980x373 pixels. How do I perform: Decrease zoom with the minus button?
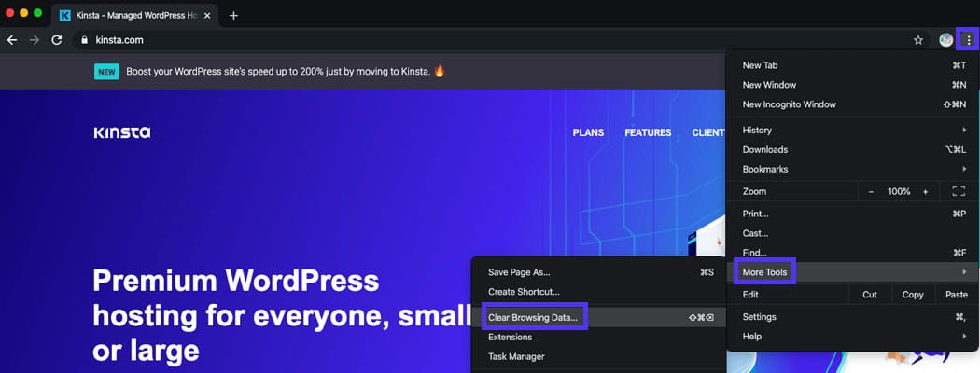tap(871, 191)
